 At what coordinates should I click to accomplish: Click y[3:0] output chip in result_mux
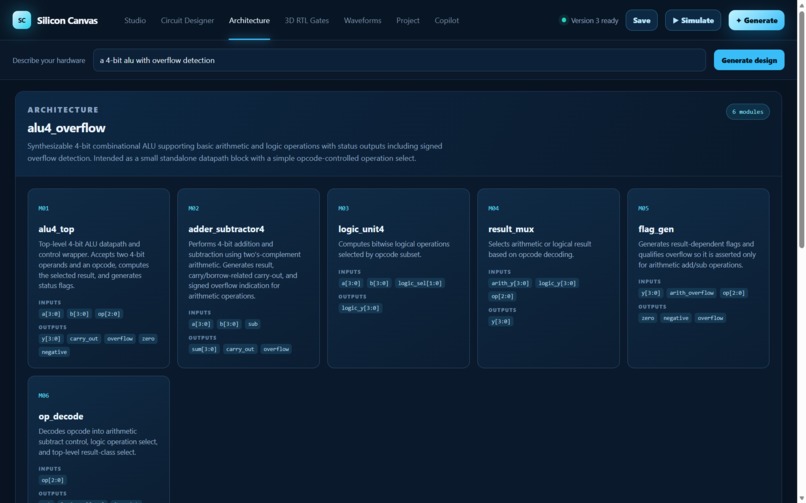[x=501, y=321]
